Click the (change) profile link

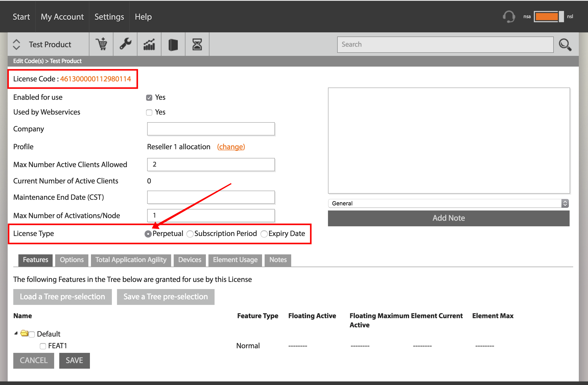pyautogui.click(x=231, y=147)
